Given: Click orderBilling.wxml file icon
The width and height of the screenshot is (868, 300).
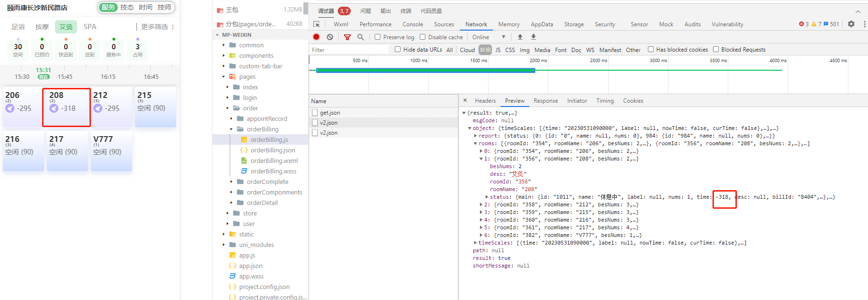Looking at the screenshot, I should coord(244,161).
